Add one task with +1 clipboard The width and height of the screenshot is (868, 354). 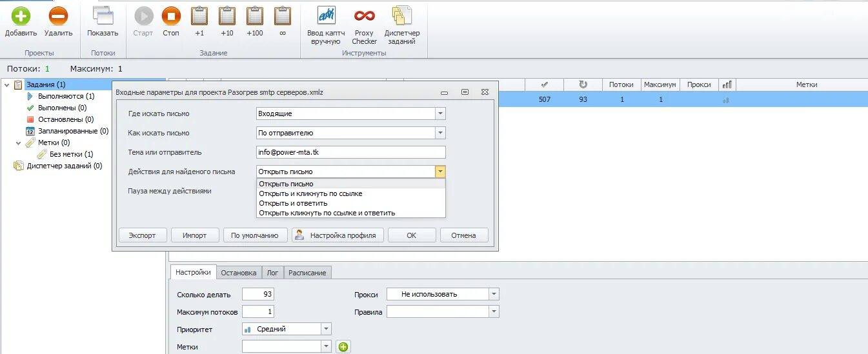[199, 16]
